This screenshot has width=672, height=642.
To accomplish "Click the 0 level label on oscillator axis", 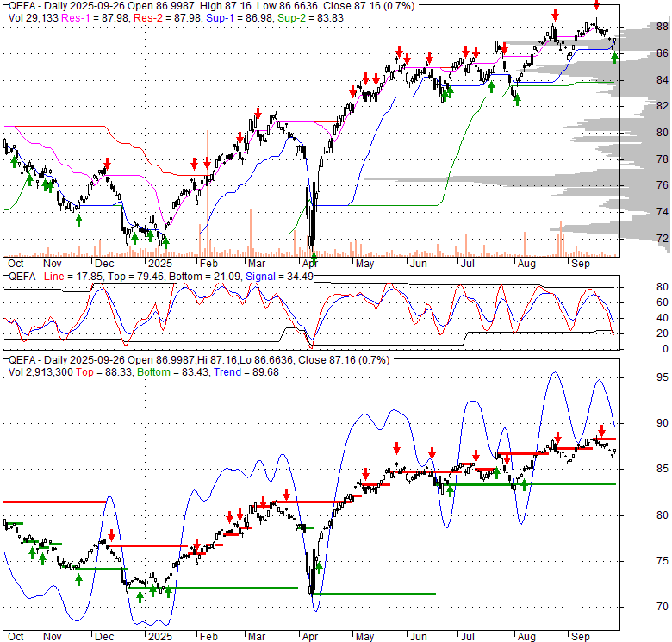I will coord(665,349).
